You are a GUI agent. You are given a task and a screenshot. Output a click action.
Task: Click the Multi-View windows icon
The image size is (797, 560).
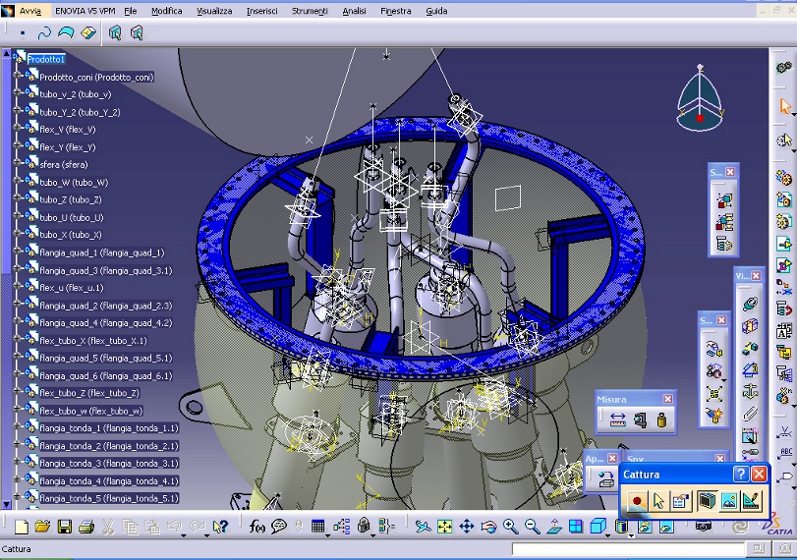[576, 526]
